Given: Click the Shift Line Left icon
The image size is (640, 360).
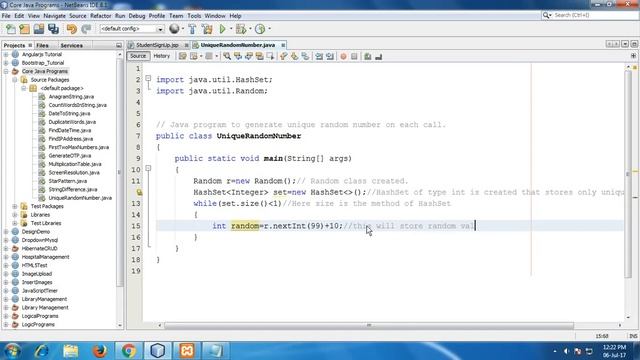Looking at the screenshot, I should point(319,56).
